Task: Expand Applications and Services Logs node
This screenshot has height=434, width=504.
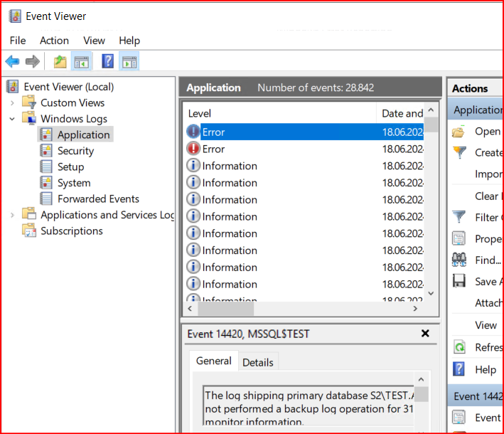Action: (12, 215)
